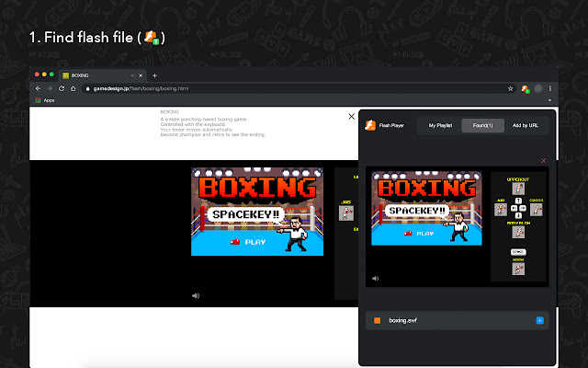Switch to My Playlist tab
The height and width of the screenshot is (368, 588).
[438, 125]
